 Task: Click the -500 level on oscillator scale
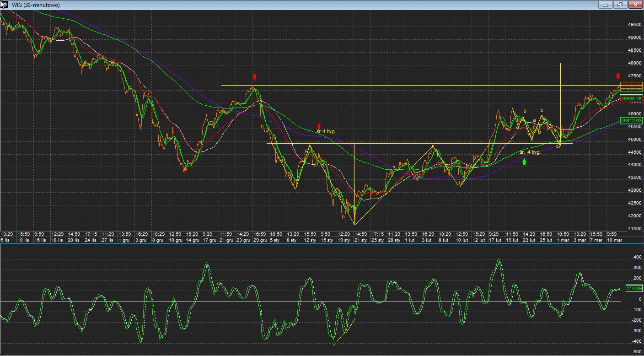pos(635,351)
